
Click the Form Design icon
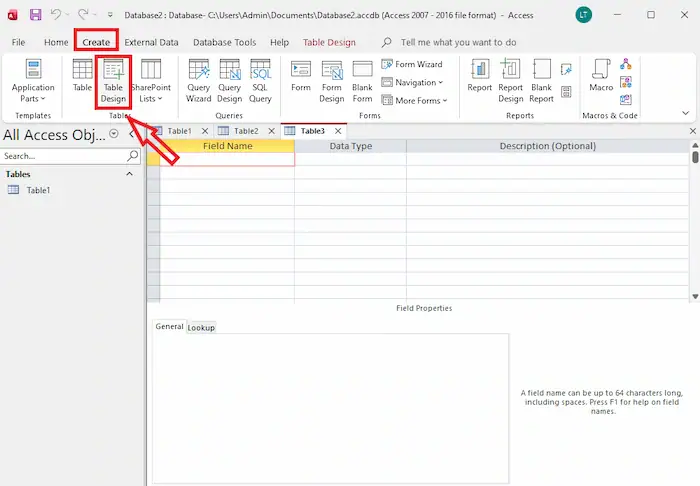[331, 80]
